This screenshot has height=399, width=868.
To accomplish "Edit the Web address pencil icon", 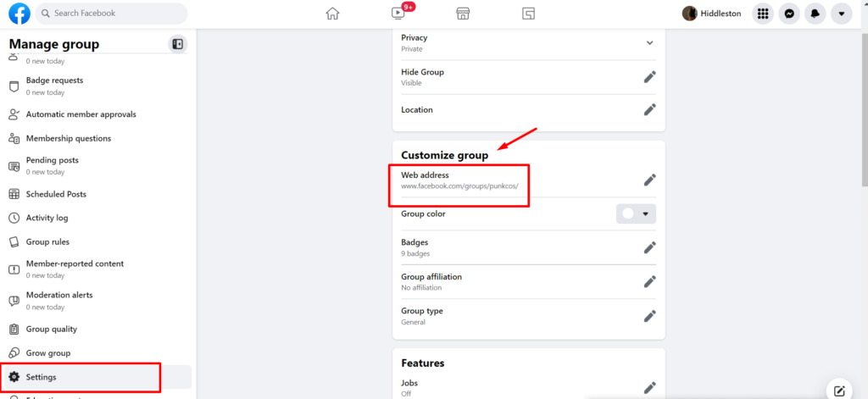I will click(650, 180).
